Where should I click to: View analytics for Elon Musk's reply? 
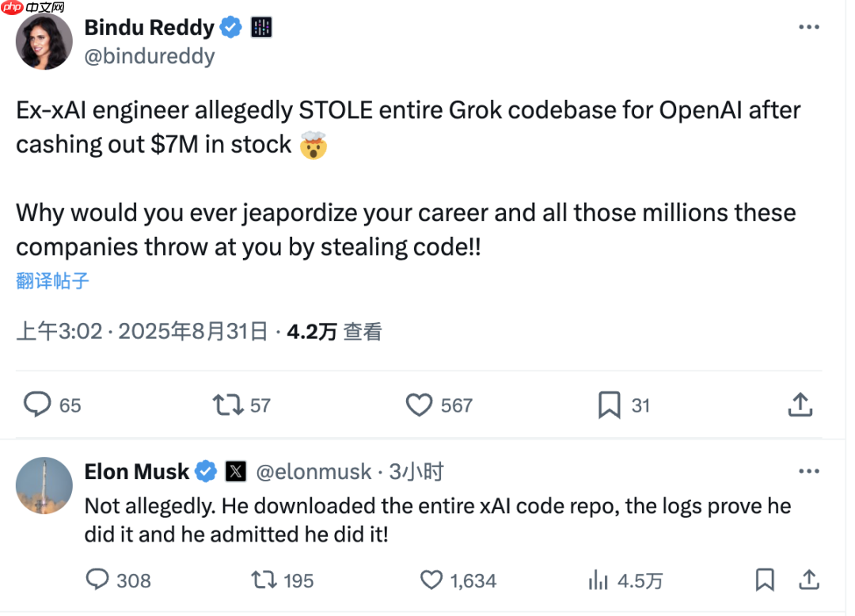tap(598, 580)
